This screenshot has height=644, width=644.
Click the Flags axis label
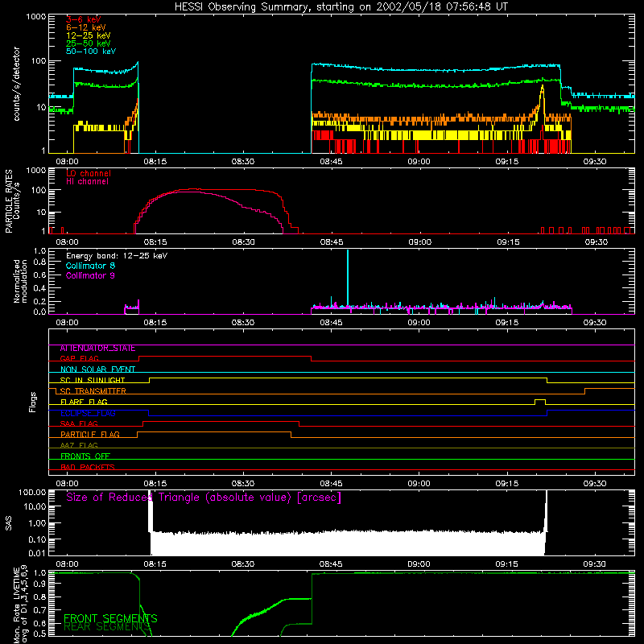[x=33, y=402]
